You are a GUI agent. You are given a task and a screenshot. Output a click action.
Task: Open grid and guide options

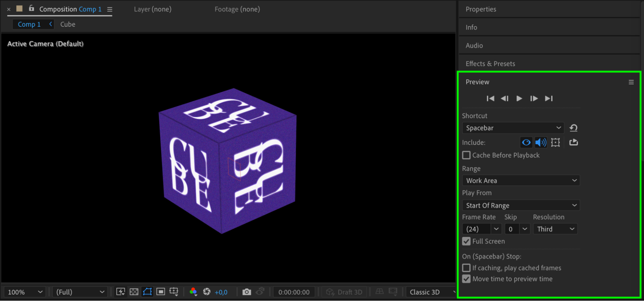(x=174, y=292)
